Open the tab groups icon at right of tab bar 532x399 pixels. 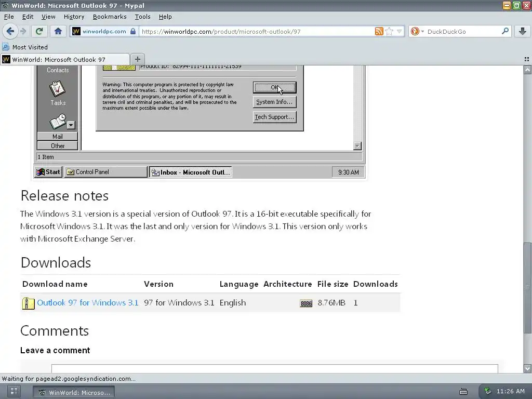click(527, 59)
